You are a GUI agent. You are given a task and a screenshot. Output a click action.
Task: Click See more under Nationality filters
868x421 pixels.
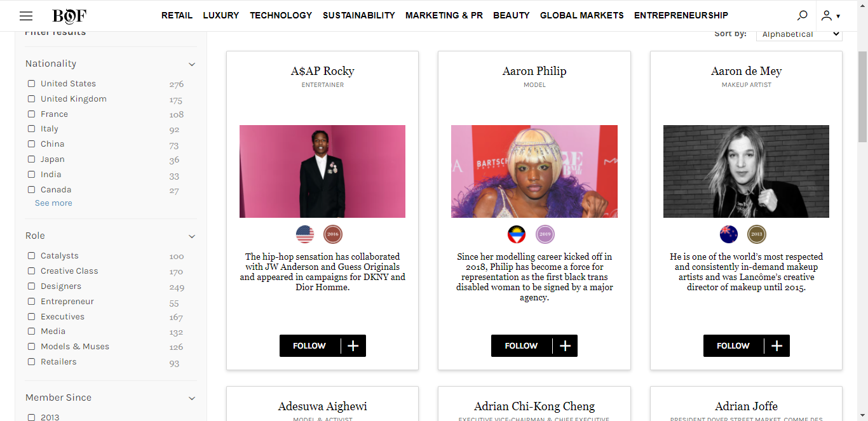[53, 203]
